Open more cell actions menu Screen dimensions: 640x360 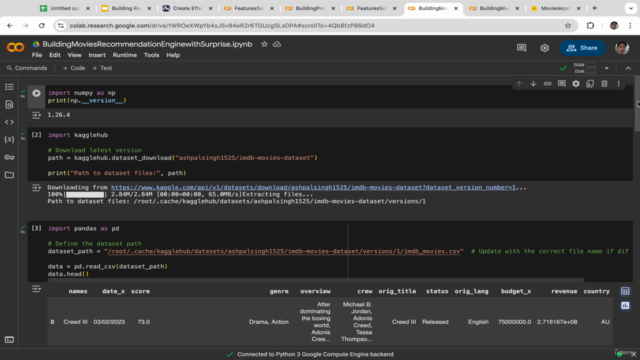(618, 84)
